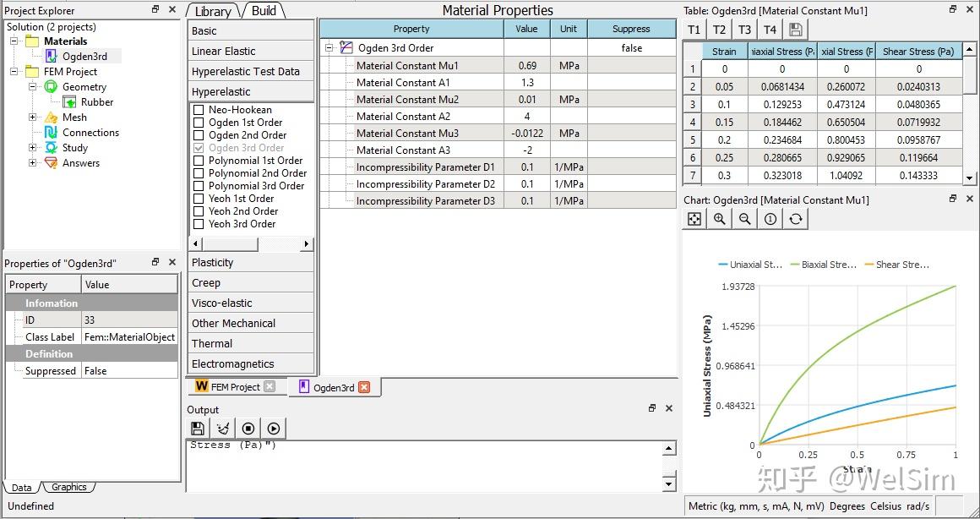This screenshot has width=980, height=519.
Task: Zoom in on the chart
Action: tap(719, 219)
